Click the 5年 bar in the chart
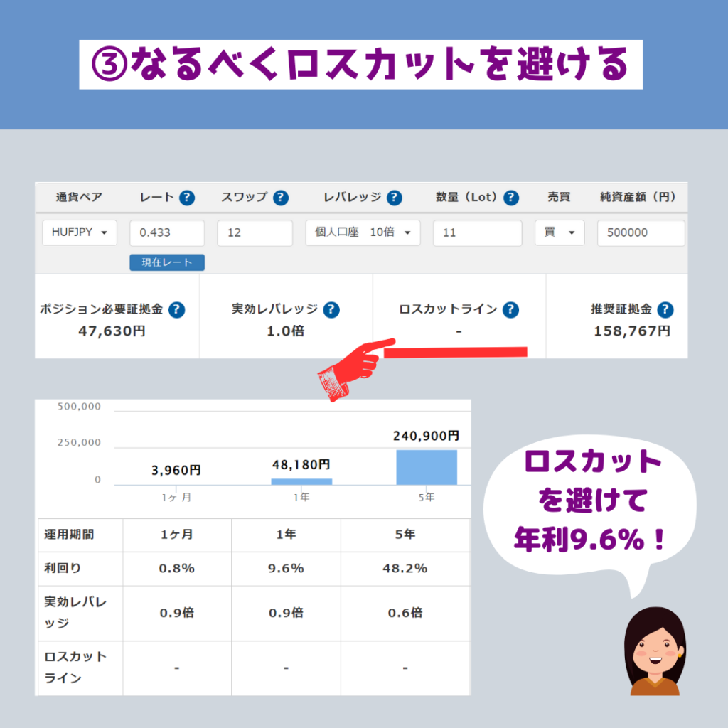Viewport: 728px width, 728px height. click(426, 467)
